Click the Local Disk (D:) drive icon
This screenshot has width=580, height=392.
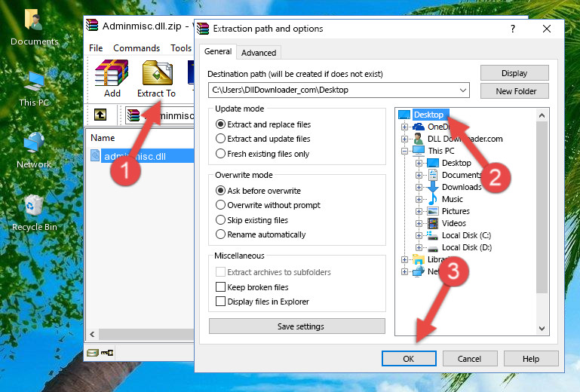433,248
